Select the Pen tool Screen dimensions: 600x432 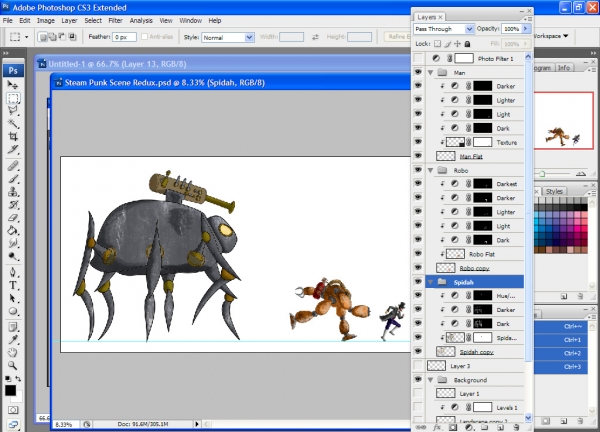coord(13,272)
